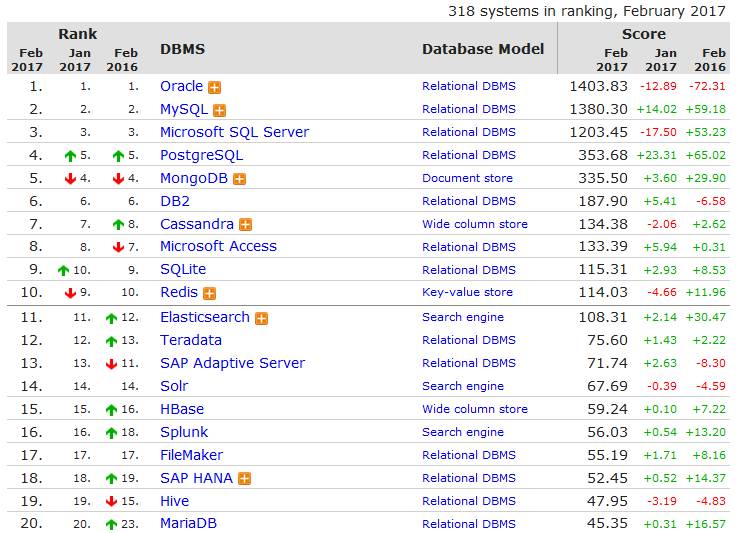
Task: Open the MariaDB link
Action: 188,524
